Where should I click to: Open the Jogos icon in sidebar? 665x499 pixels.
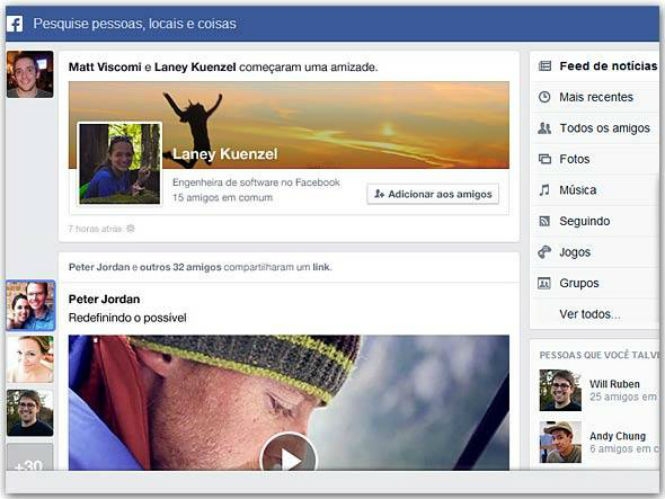coord(545,252)
